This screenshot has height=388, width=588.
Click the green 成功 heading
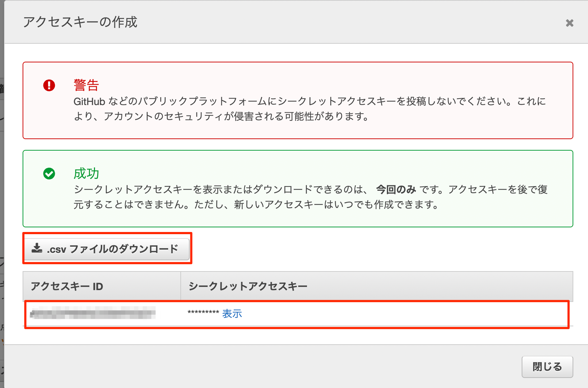[x=86, y=174]
